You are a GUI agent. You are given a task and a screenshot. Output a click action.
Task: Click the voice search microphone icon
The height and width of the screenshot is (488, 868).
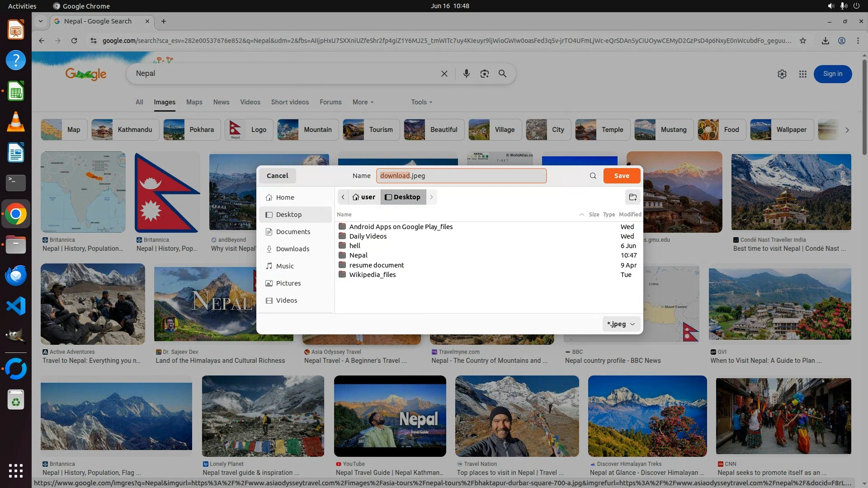tap(466, 74)
